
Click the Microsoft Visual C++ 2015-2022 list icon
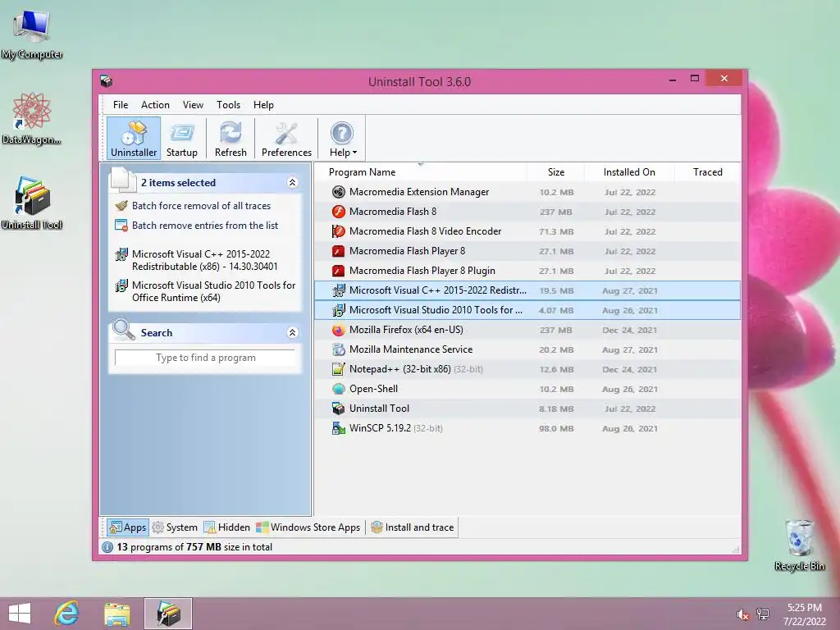(x=338, y=290)
